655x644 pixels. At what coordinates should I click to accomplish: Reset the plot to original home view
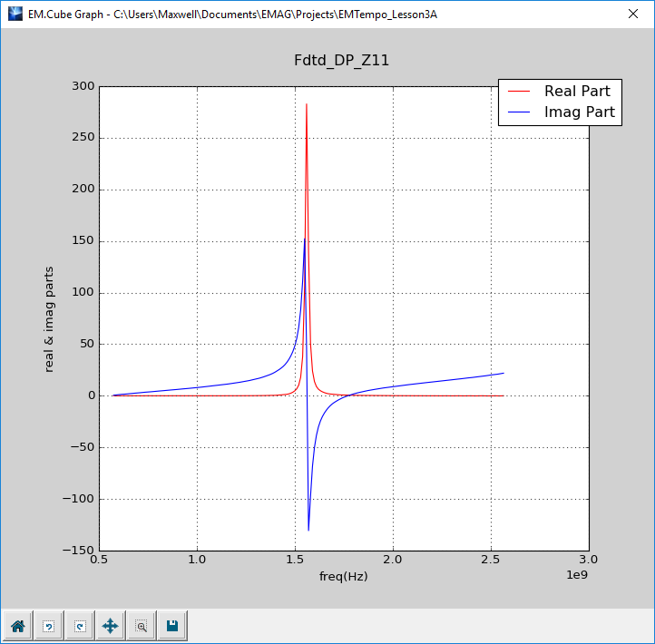coord(17,626)
